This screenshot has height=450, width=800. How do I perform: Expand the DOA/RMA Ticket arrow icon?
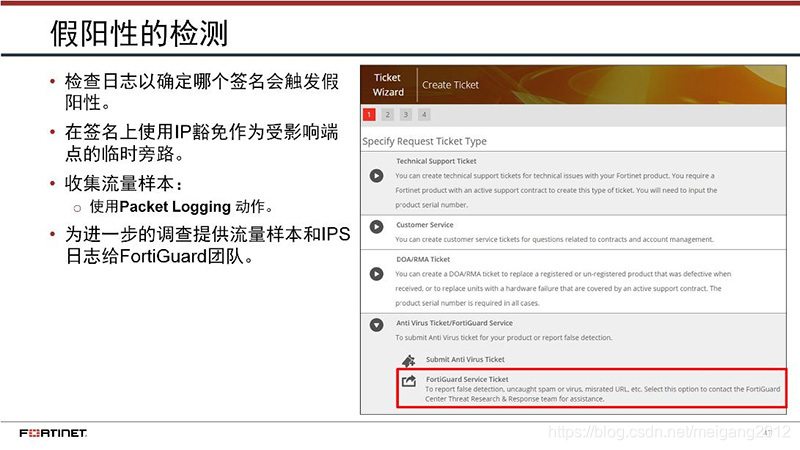pyautogui.click(x=377, y=274)
